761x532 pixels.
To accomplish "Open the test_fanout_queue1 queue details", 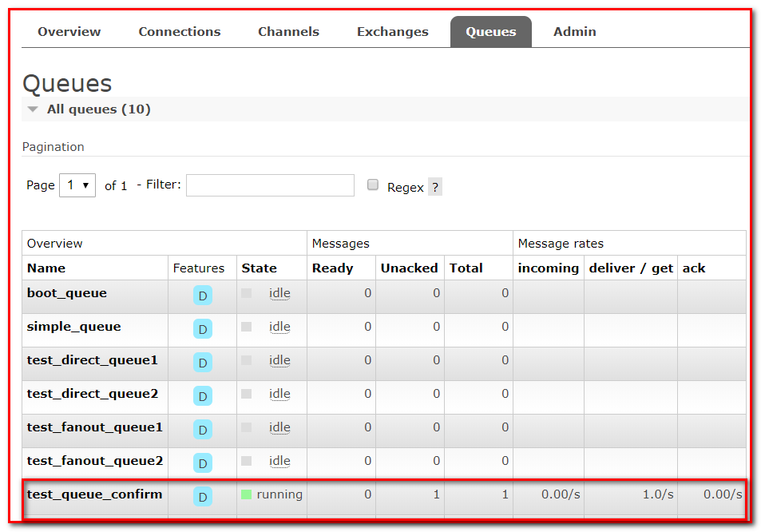I will [x=94, y=427].
